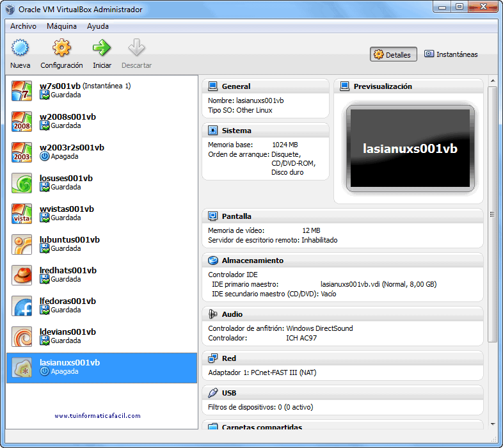Open the Pantalla settings heading link
Image resolution: width=503 pixels, height=448 pixels.
[x=236, y=216]
